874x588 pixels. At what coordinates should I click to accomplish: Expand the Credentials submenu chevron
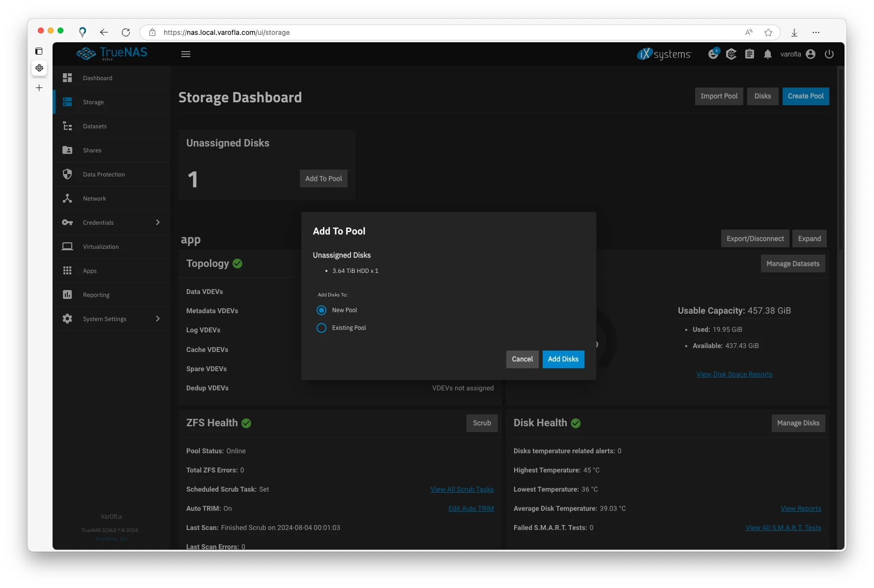pos(158,222)
